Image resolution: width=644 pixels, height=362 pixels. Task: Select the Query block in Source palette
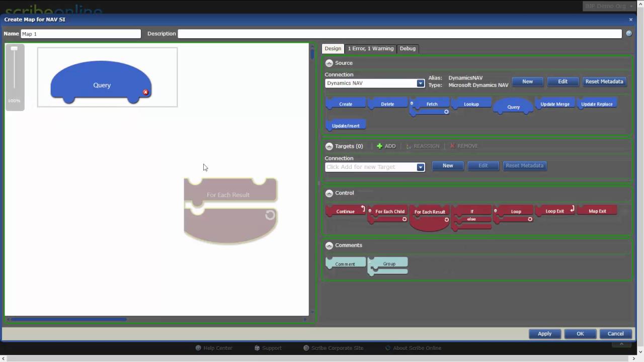click(x=513, y=106)
